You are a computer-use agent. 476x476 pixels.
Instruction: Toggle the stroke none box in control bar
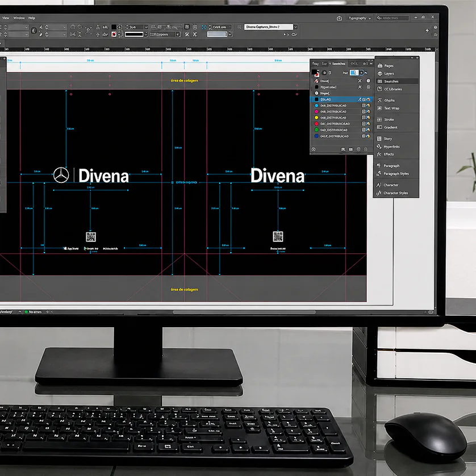point(114,34)
